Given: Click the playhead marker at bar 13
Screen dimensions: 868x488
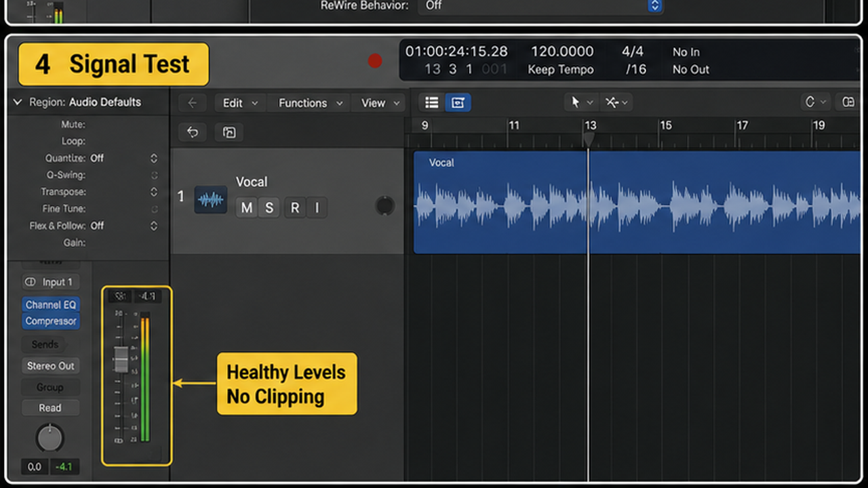Looking at the screenshot, I should coord(589,139).
